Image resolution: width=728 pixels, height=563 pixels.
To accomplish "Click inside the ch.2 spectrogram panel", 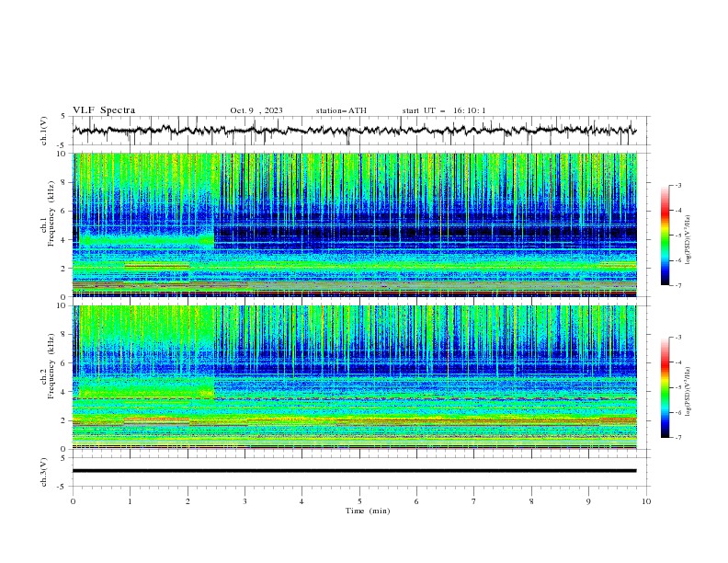I will [355, 377].
